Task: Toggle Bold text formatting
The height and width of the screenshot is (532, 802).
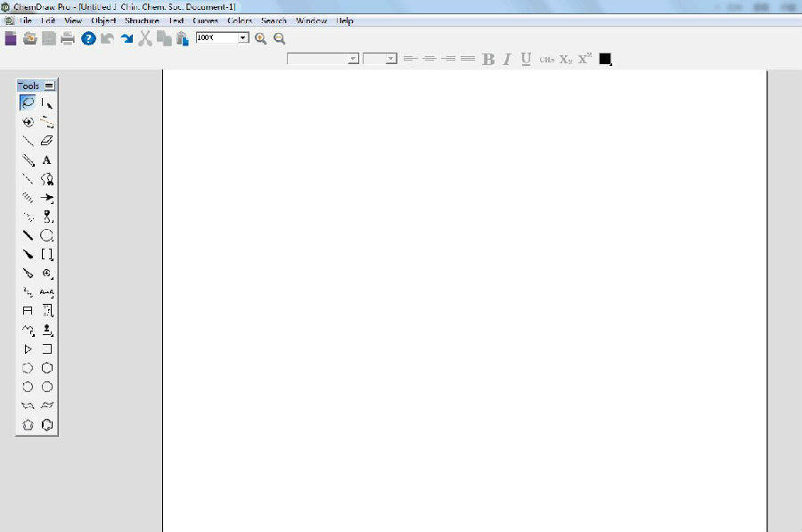Action: tap(488, 60)
